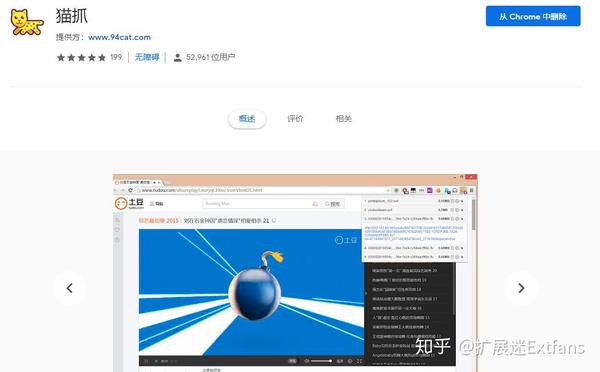Click the 从 Chrome 中删除 button
Viewport: 600px width, 372px height.
533,16
